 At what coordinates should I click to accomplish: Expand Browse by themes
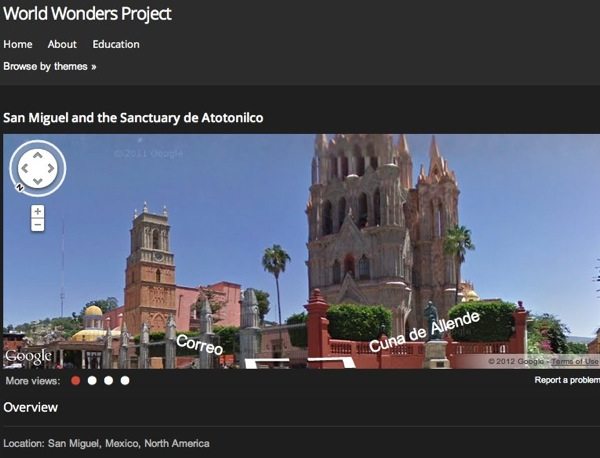click(x=50, y=67)
